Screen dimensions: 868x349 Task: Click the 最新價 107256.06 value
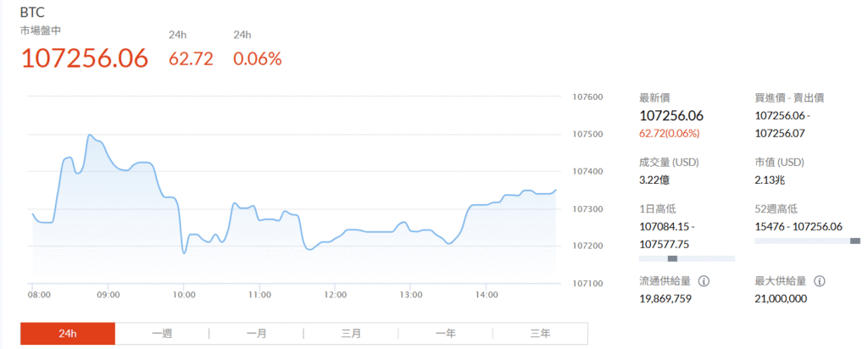671,116
